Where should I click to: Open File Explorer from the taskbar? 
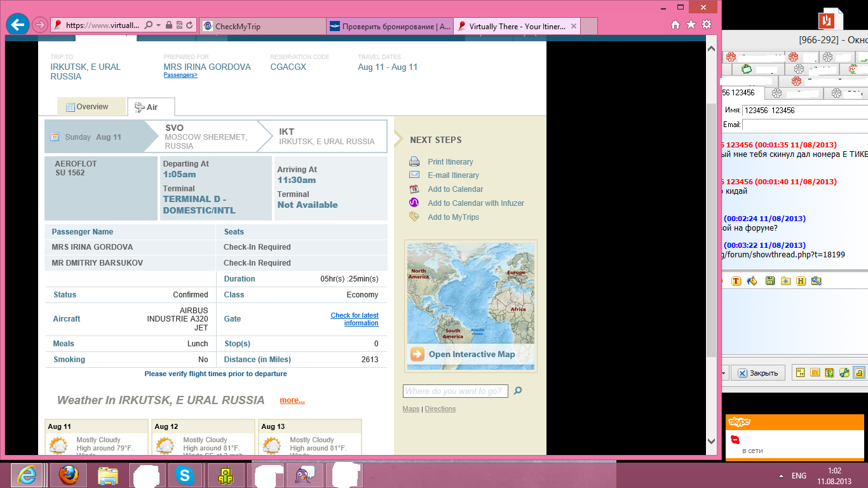pos(108,475)
